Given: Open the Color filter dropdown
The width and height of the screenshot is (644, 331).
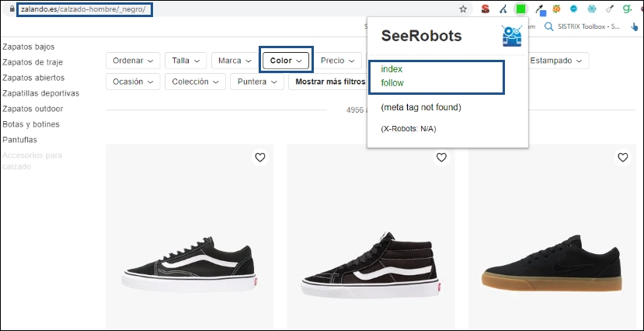Looking at the screenshot, I should click(x=287, y=61).
